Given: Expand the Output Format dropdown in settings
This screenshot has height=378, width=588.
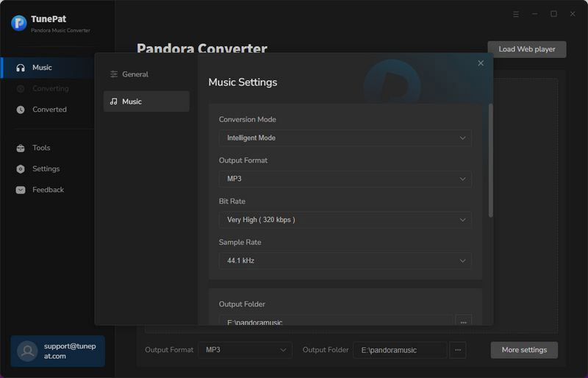Looking at the screenshot, I should 345,179.
